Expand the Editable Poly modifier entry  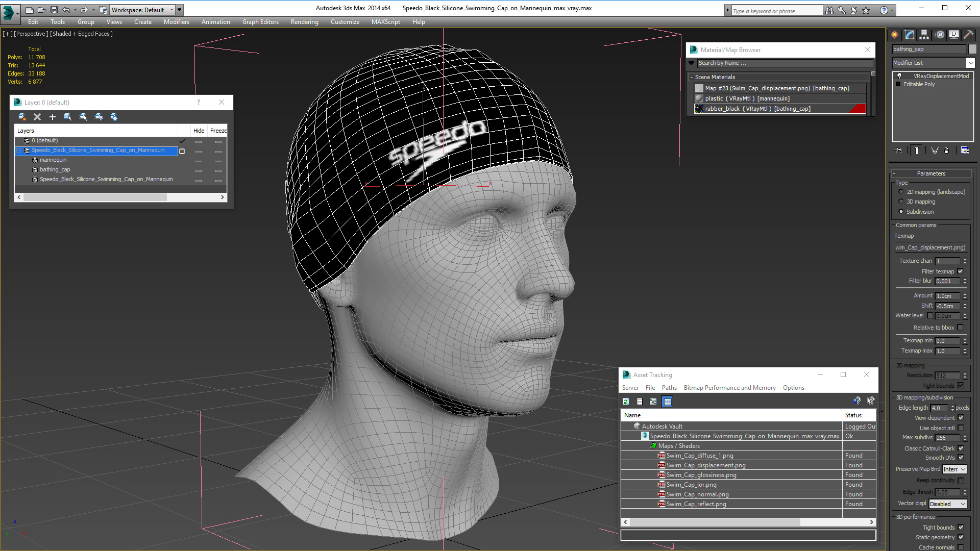tap(898, 84)
